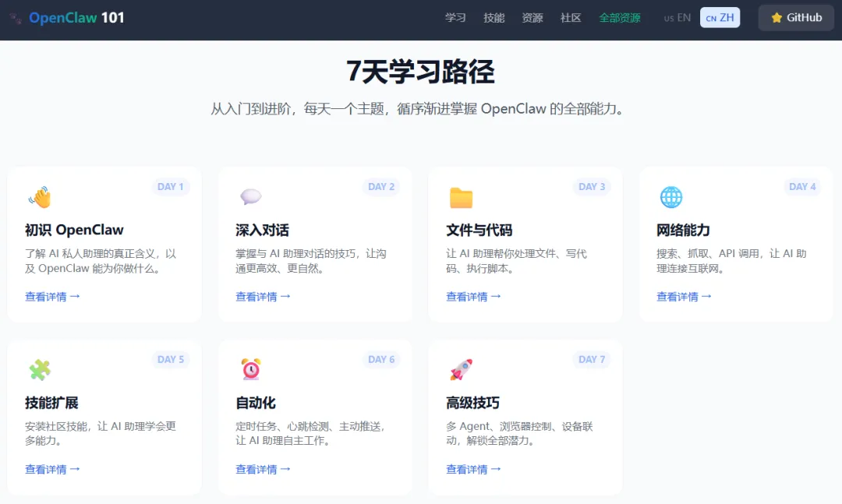Click the 高级技巧 card title
842x504 pixels.
point(472,403)
